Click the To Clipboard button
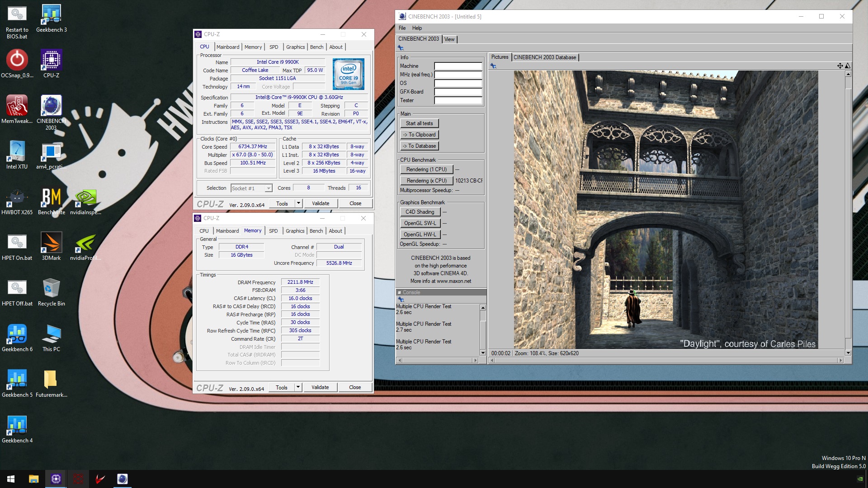The height and width of the screenshot is (488, 868). click(x=419, y=135)
